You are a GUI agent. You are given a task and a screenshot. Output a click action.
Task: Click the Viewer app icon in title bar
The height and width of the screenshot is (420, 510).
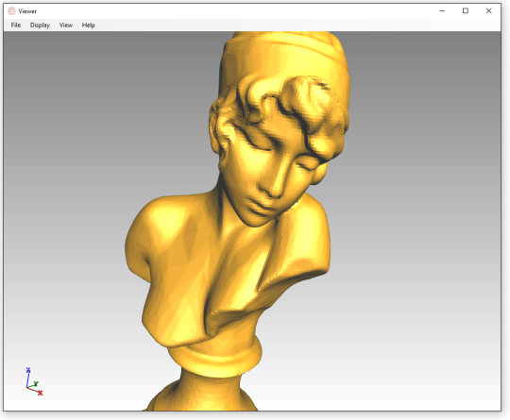click(11, 11)
